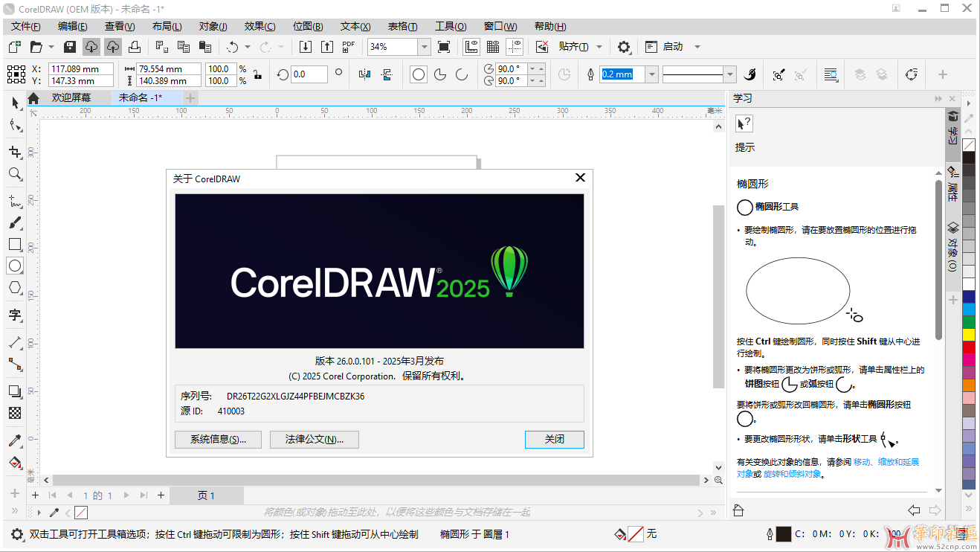Select the Crop tool

15,153
